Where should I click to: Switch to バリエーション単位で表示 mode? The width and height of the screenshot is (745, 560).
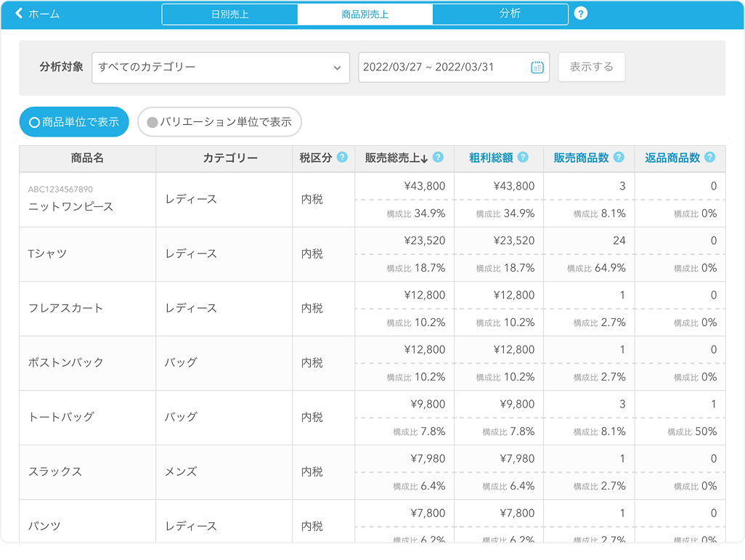(219, 123)
